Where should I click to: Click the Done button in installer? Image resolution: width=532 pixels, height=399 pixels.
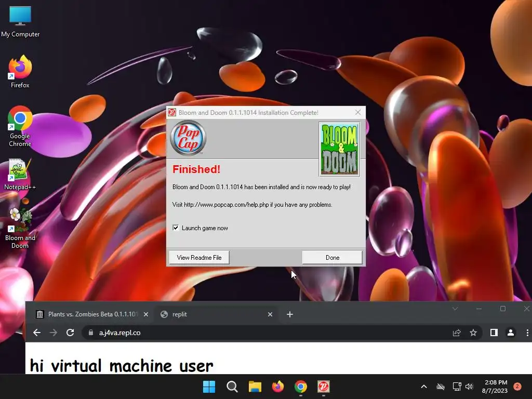[x=332, y=258]
